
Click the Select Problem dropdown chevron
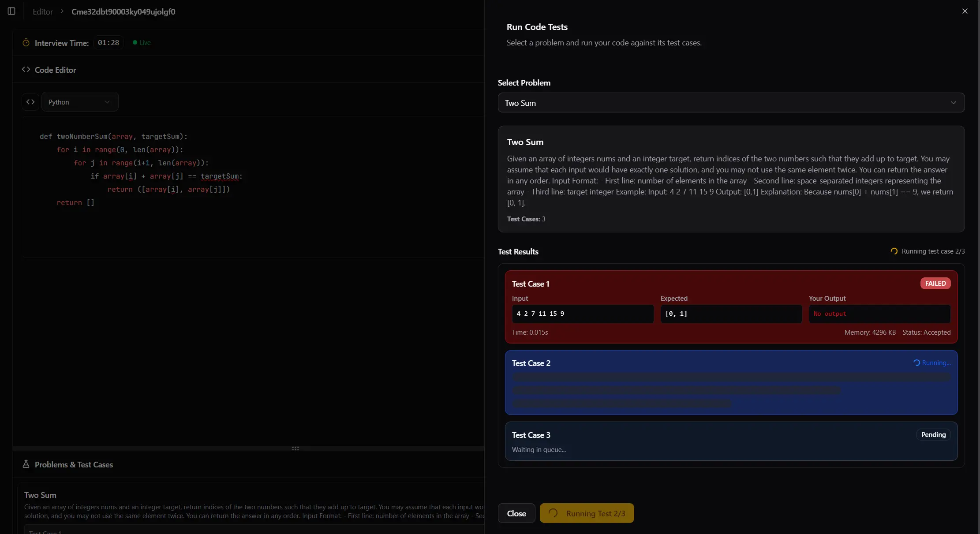[953, 103]
